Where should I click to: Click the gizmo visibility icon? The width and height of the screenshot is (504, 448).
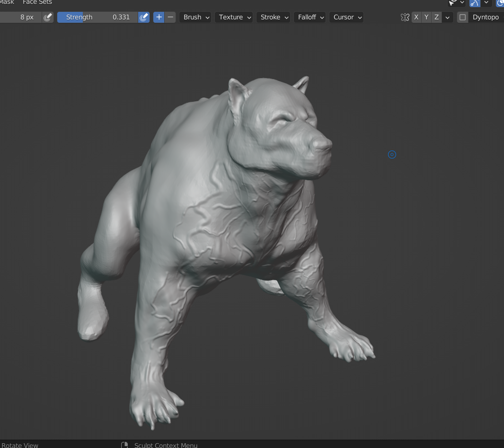pos(453,3)
